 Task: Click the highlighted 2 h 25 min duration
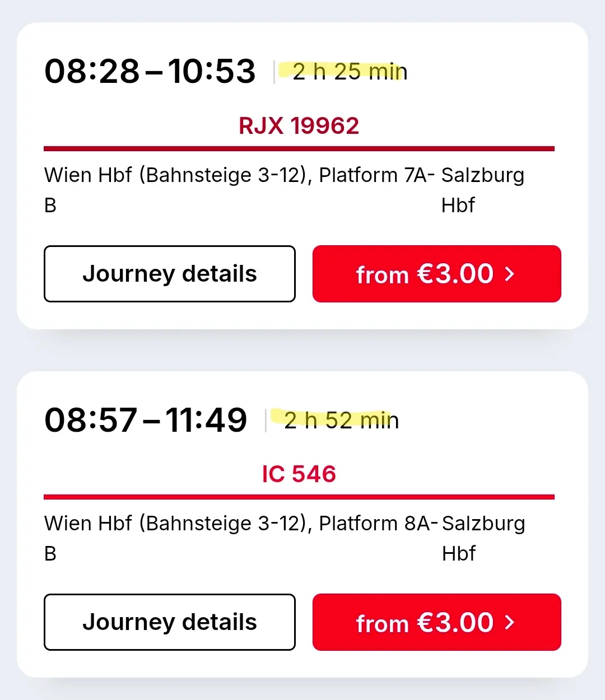click(350, 71)
